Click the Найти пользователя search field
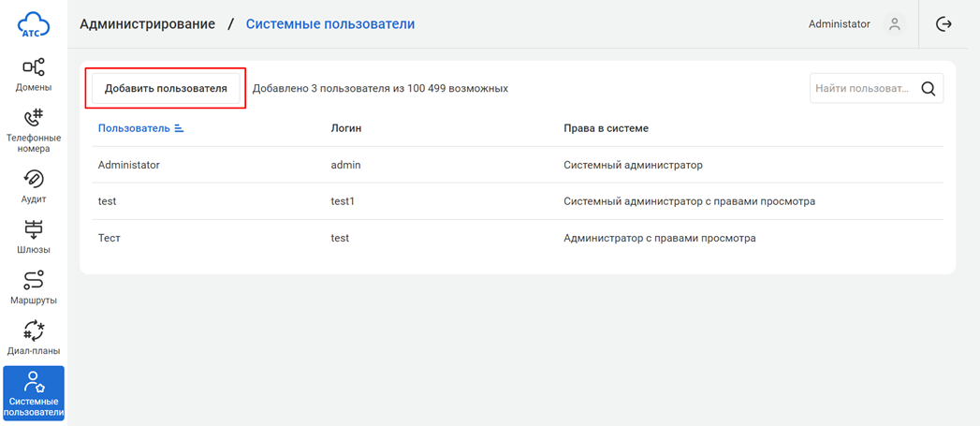 (x=862, y=89)
